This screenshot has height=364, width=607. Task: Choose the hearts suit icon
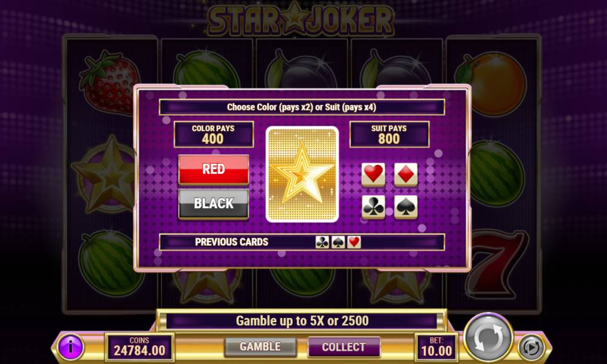point(373,174)
